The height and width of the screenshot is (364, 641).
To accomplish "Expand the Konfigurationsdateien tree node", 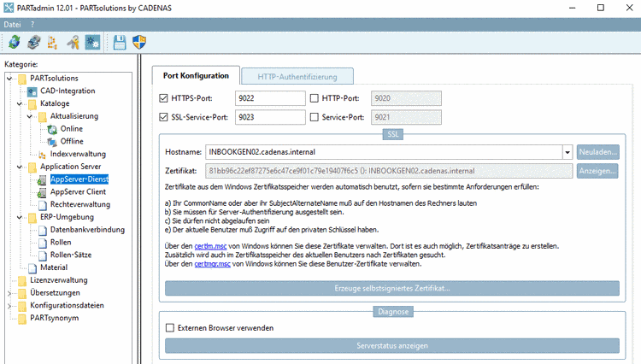I will [x=9, y=306].
